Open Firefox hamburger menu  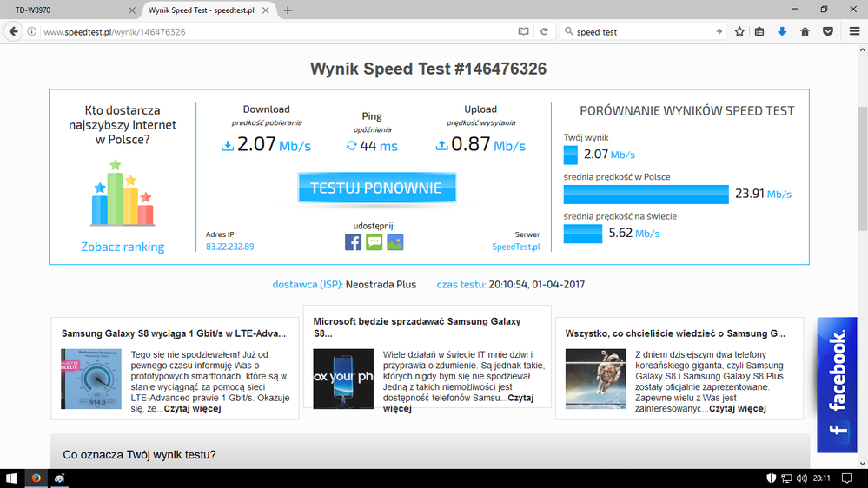coord(855,31)
